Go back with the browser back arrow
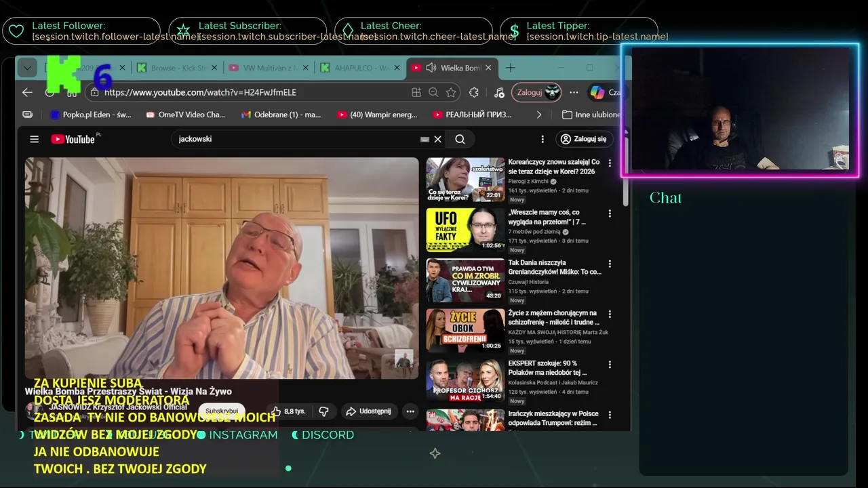 pyautogui.click(x=27, y=92)
